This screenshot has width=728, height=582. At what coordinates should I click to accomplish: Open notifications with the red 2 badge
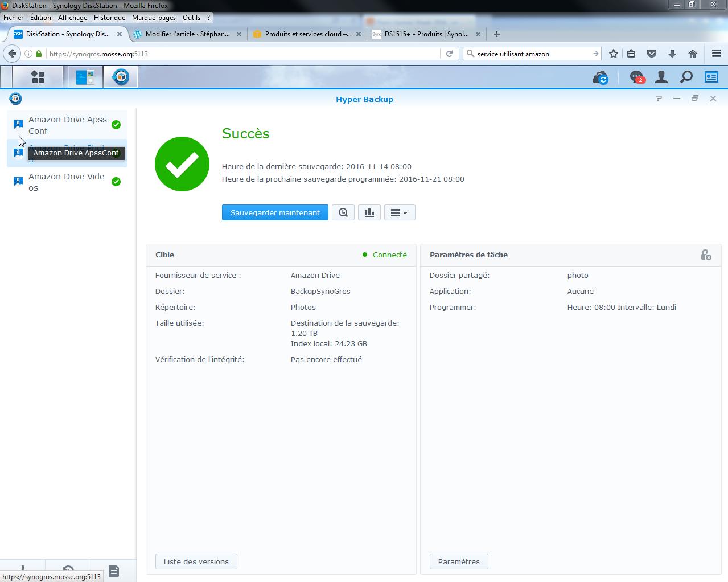click(636, 77)
